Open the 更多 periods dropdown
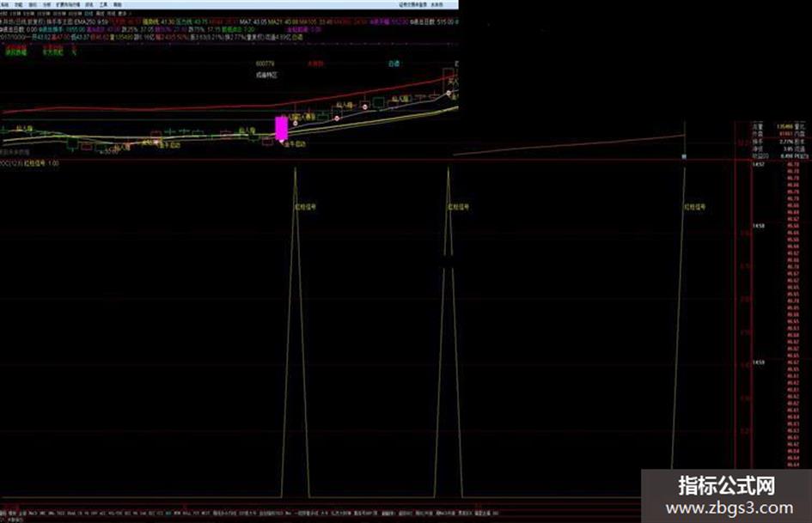 point(124,14)
